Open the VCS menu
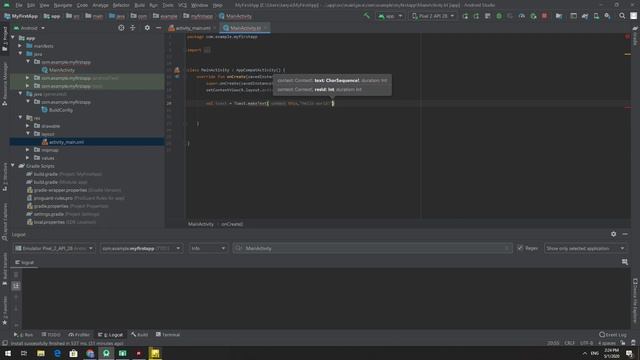The height and width of the screenshot is (360, 640). (x=182, y=5)
